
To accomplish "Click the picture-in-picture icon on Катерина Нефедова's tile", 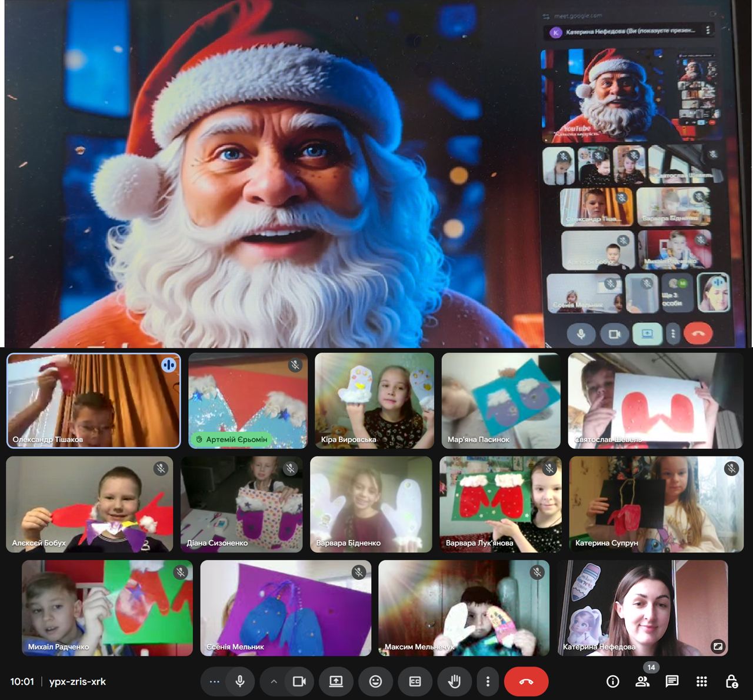I will click(718, 646).
